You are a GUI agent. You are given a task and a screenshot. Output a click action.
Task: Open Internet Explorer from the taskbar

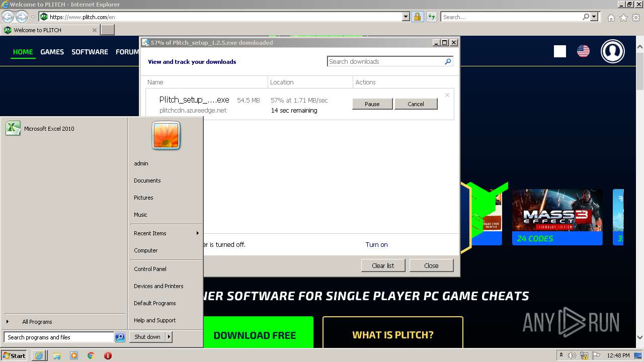(x=39, y=355)
